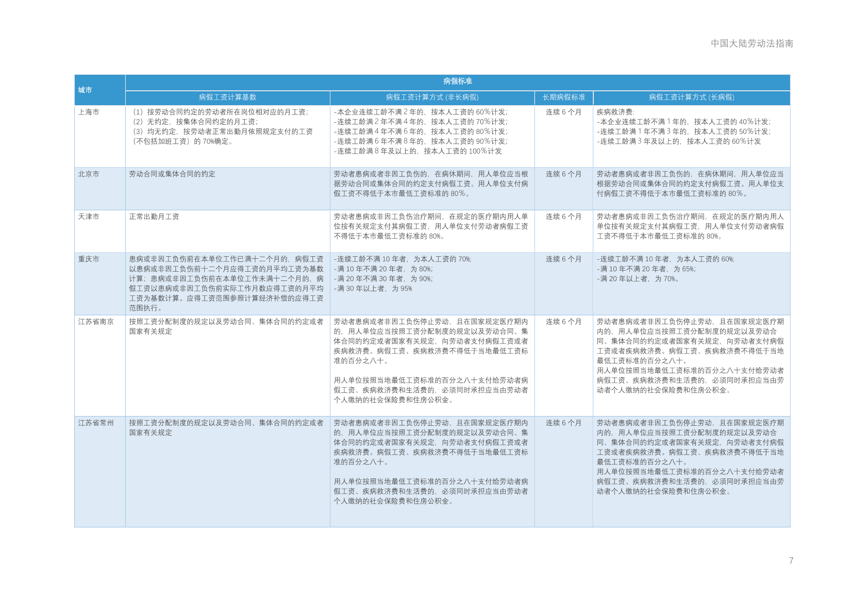Click the 重庆市 row label
The image size is (868, 614).
click(89, 259)
